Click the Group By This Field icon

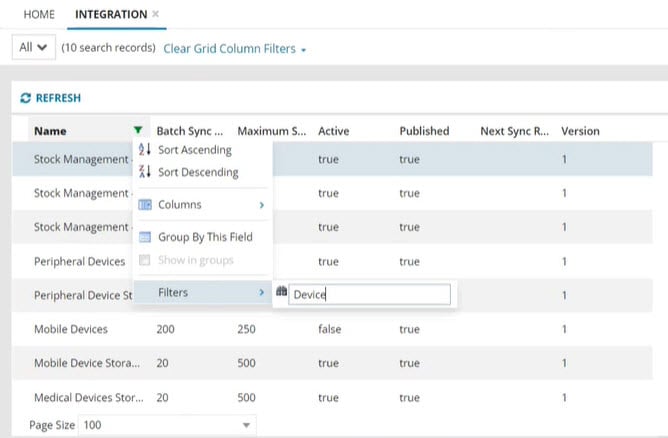(144, 238)
